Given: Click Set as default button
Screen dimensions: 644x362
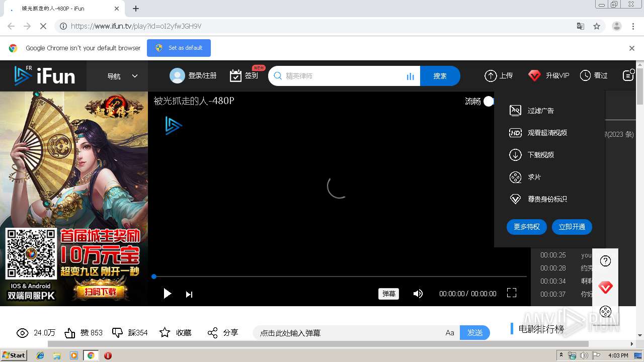Looking at the screenshot, I should (179, 48).
